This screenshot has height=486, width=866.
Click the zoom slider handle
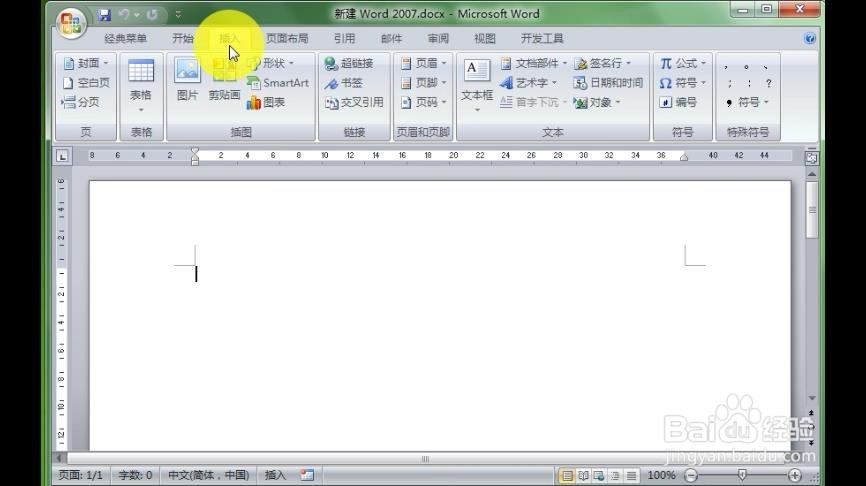coord(742,474)
